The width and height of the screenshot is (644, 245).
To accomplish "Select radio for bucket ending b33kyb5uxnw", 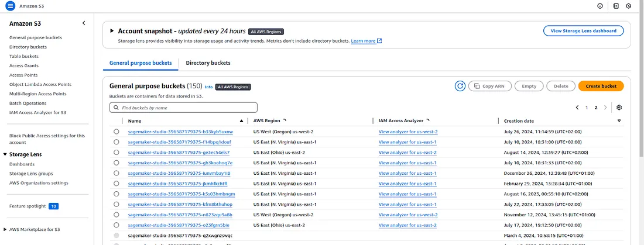I will click(x=117, y=132).
